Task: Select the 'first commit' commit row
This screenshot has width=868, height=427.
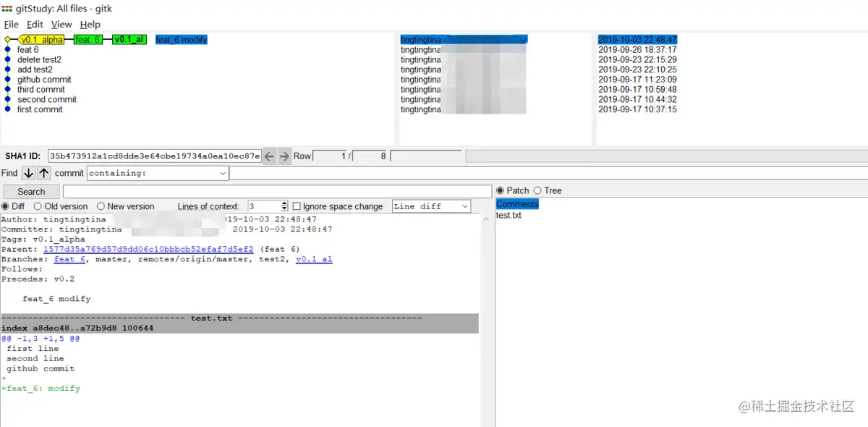Action: click(x=40, y=110)
